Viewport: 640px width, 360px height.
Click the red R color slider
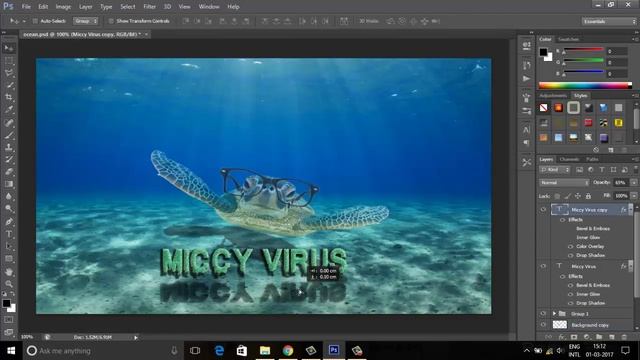pos(584,50)
